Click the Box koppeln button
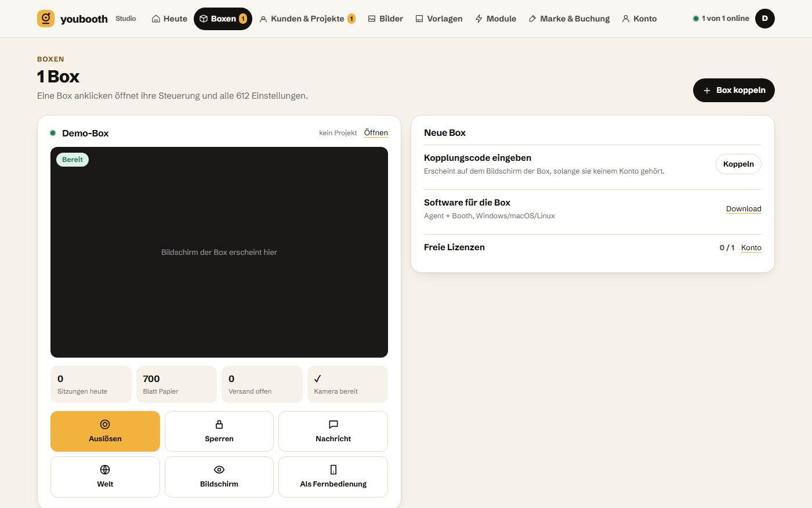Screen dimensions: 812x508 tap(734, 90)
